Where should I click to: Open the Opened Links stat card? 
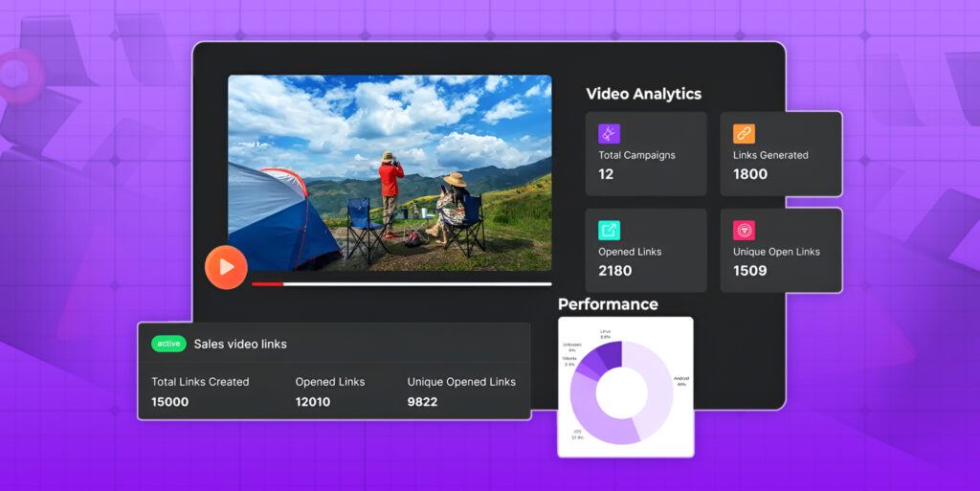(646, 251)
